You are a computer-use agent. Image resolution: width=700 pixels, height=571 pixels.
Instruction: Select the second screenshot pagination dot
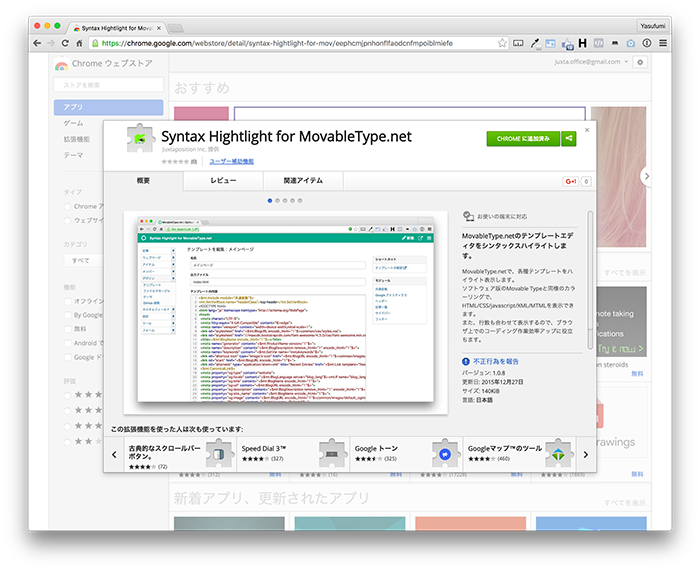click(277, 200)
